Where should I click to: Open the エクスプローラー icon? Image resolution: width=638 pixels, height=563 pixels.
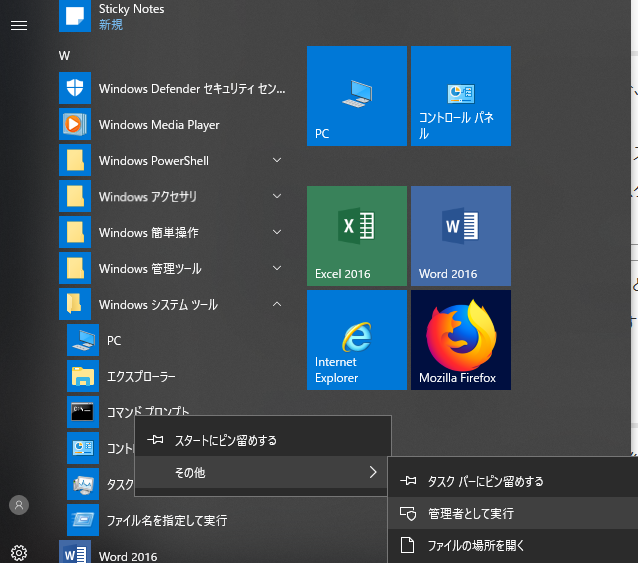[x=83, y=376]
